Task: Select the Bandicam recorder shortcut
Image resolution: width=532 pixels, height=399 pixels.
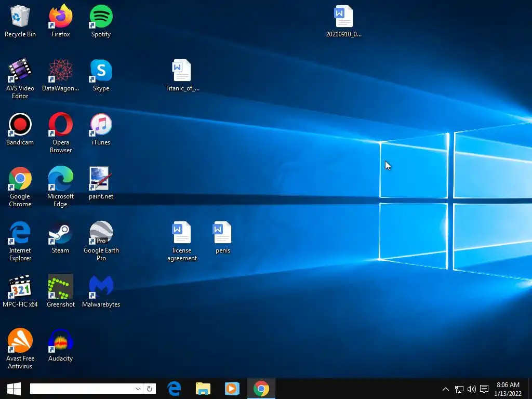Action: [20, 129]
